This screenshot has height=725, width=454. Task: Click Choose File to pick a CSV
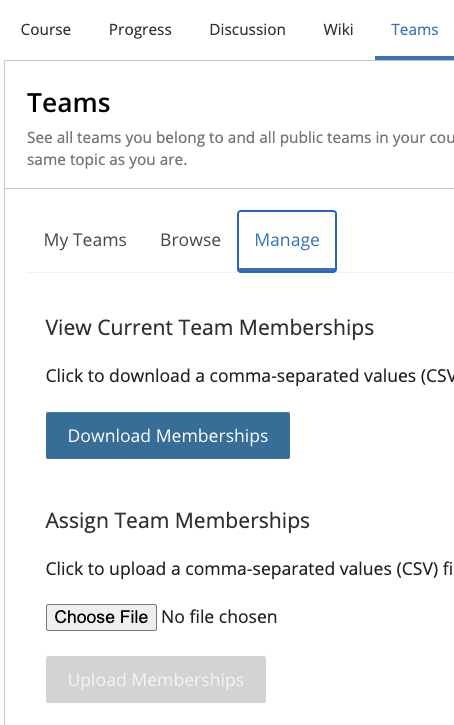coord(101,617)
